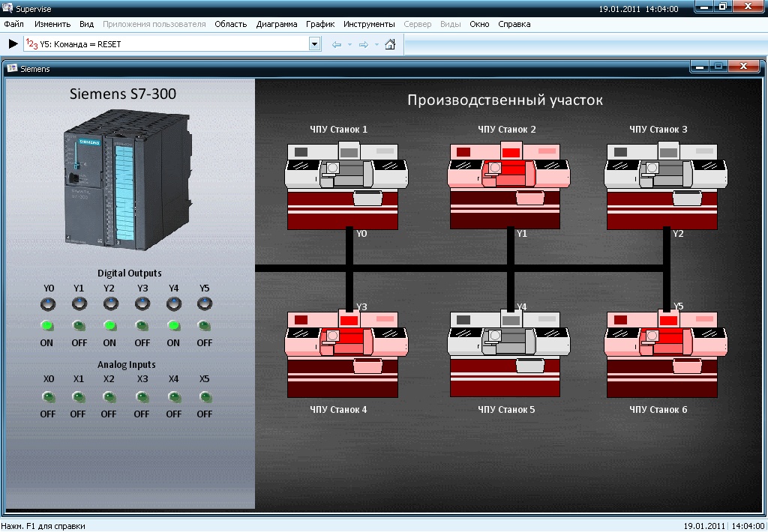Open the forward history arrow dropdown
The width and height of the screenshot is (768, 532).
[376, 44]
